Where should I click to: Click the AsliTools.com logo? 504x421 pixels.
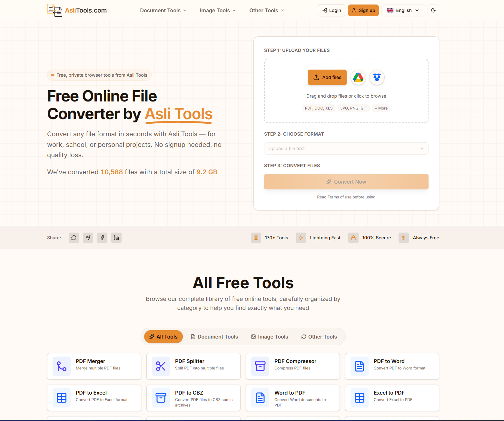click(77, 10)
